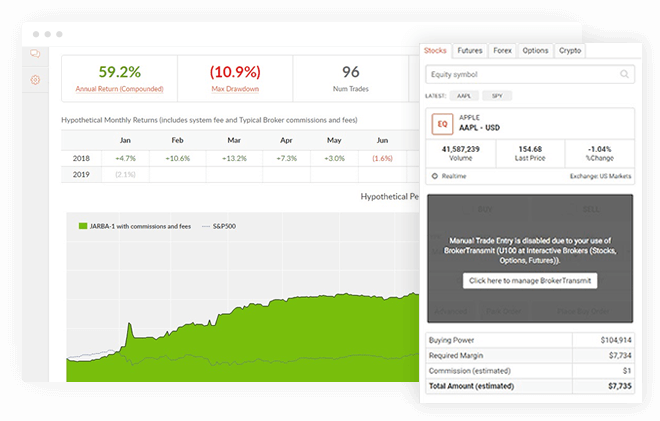The width and height of the screenshot is (660, 421).
Task: Switch to the Futures tab
Action: click(x=468, y=50)
